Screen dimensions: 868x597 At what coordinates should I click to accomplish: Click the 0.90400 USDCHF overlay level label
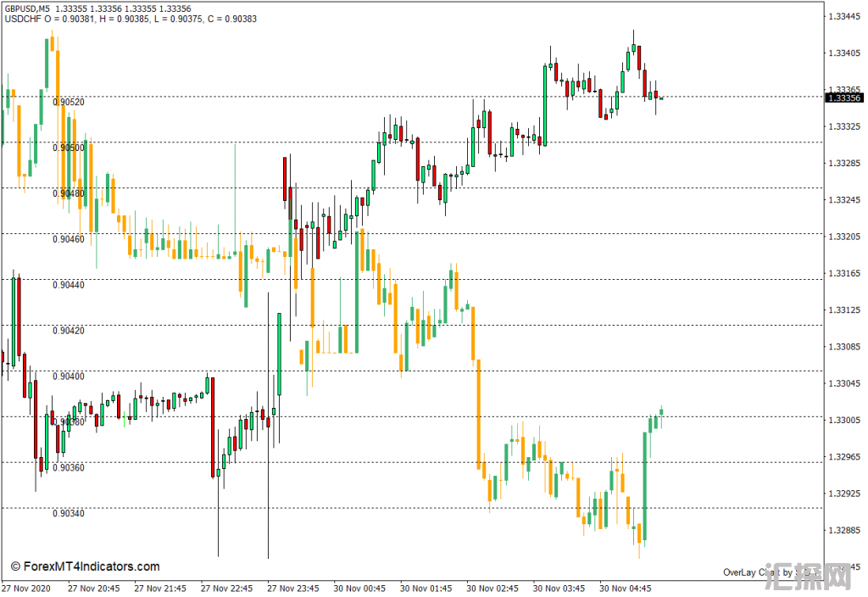69,376
